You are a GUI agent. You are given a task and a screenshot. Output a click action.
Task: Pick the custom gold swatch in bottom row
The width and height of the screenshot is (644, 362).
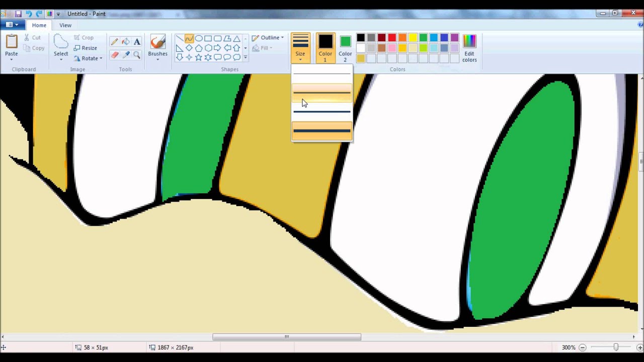(361, 58)
